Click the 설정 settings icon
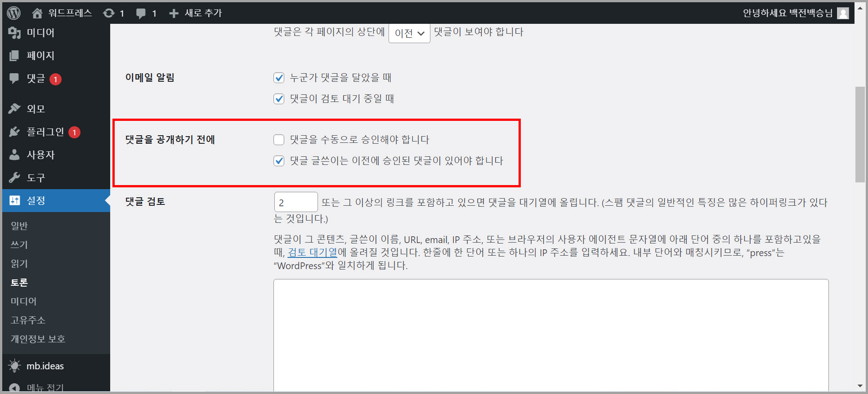This screenshot has width=868, height=394. click(x=14, y=200)
